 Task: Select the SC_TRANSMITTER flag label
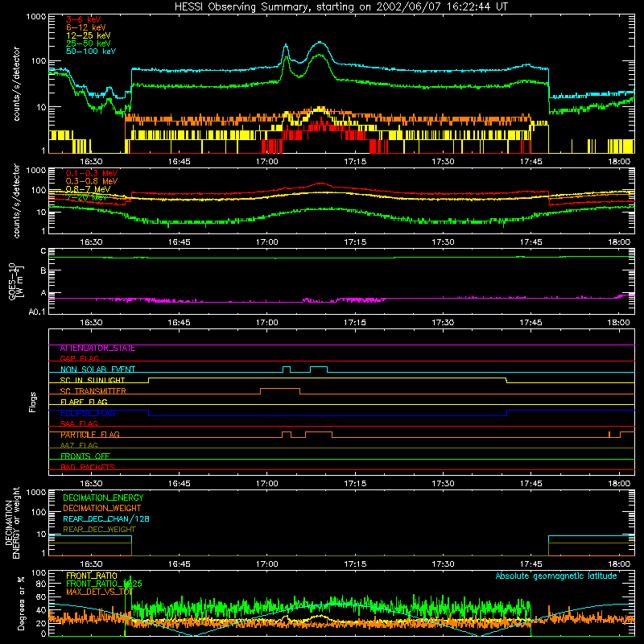(x=93, y=391)
